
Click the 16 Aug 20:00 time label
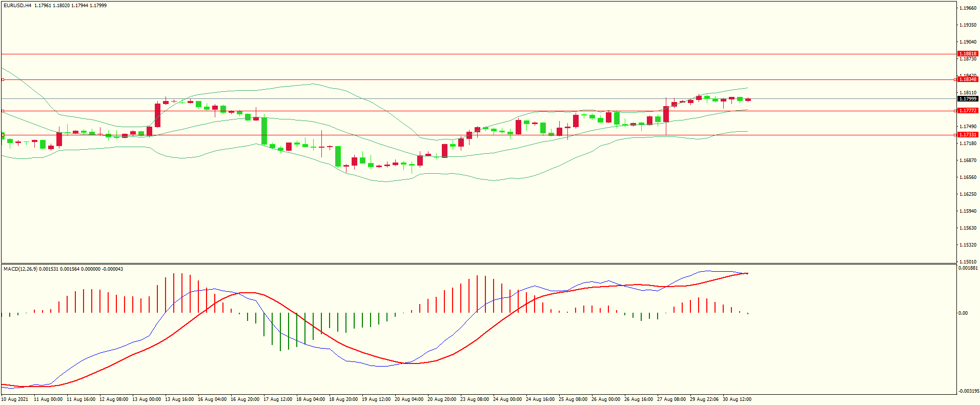click(x=245, y=399)
